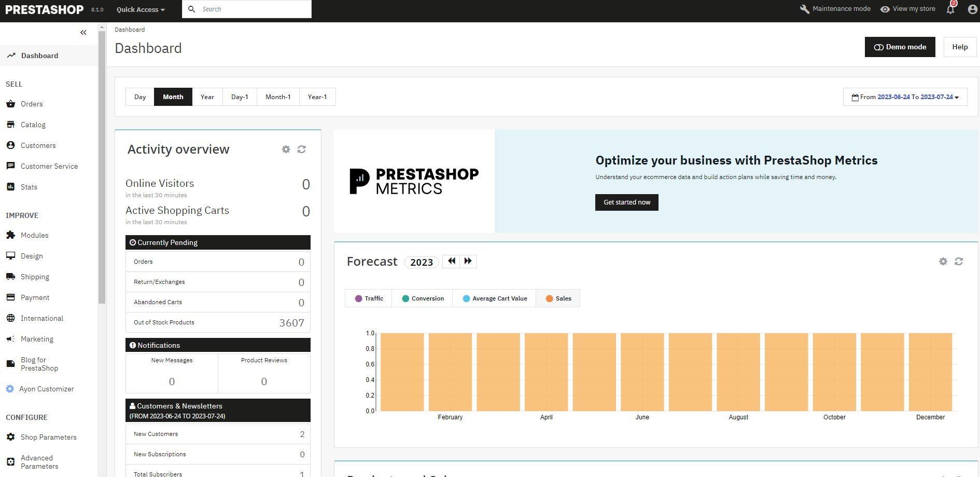The width and height of the screenshot is (980, 477).
Task: Click the Stats chart icon in sidebar
Action: 10,187
